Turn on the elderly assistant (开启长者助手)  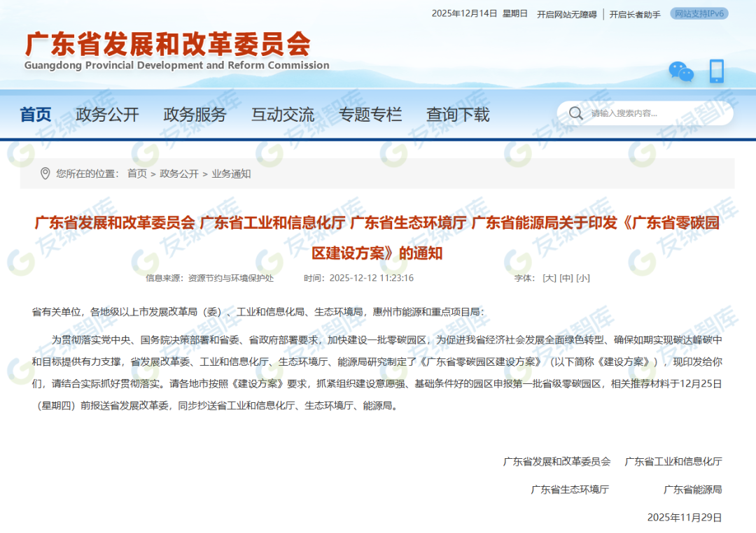pos(634,14)
